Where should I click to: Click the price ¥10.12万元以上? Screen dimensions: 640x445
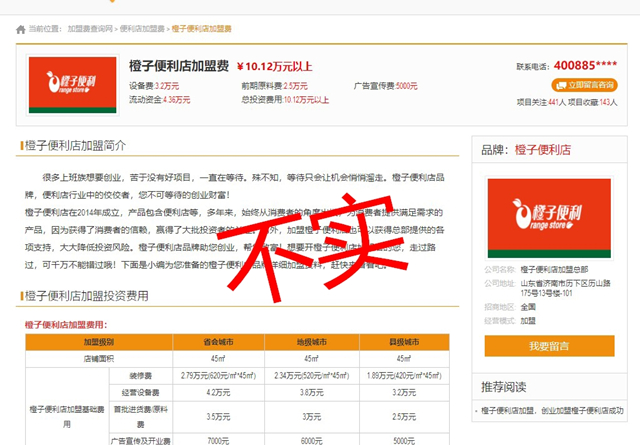click(275, 67)
